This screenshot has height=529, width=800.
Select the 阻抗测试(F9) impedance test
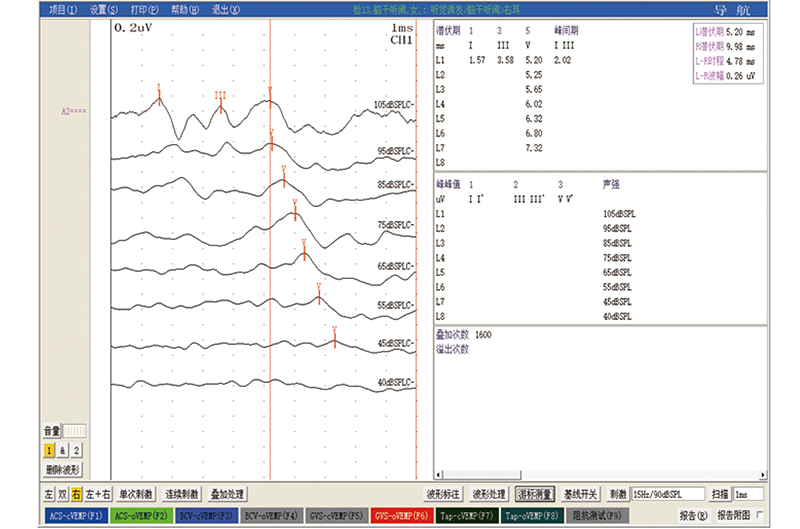pos(597,516)
